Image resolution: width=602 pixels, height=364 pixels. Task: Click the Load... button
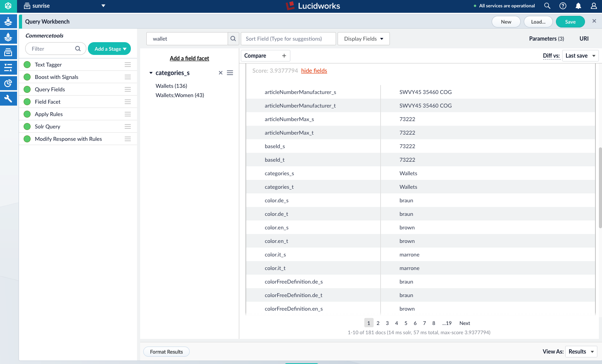[x=538, y=22]
